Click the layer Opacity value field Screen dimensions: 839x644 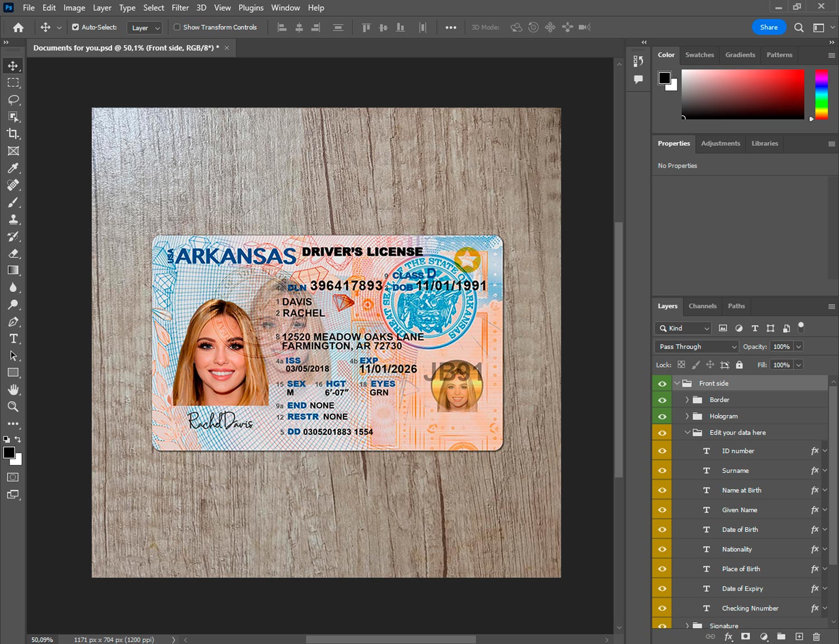[x=781, y=347]
